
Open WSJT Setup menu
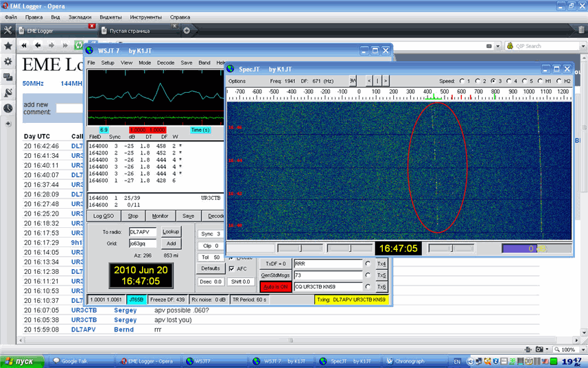coord(108,62)
